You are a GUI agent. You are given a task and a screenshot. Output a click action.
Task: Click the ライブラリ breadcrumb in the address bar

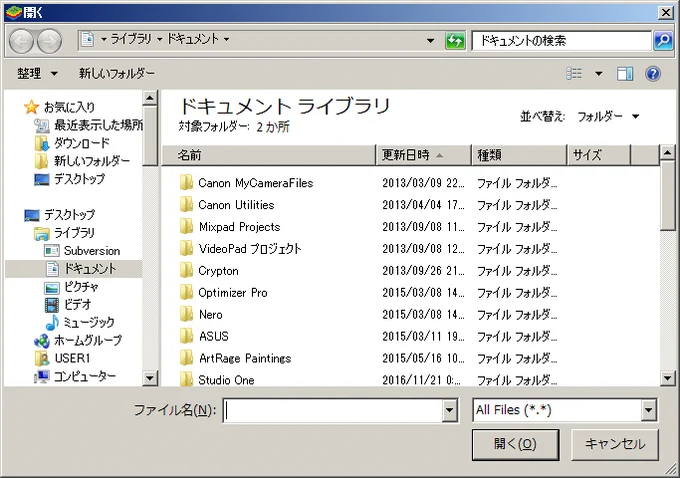point(131,39)
